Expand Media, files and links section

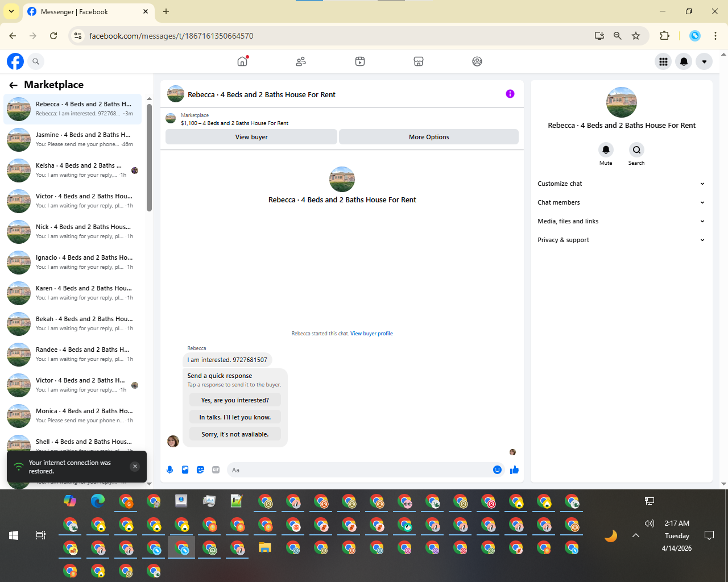click(x=621, y=221)
